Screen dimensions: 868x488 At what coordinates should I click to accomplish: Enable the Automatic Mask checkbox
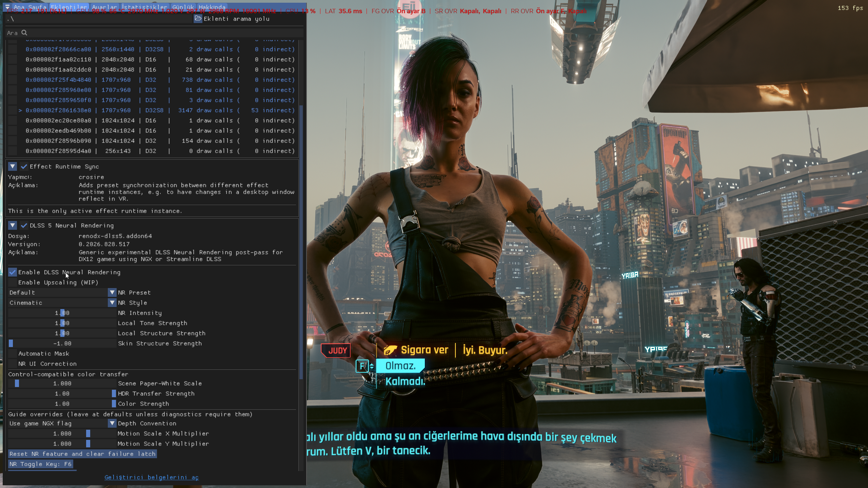click(x=13, y=353)
